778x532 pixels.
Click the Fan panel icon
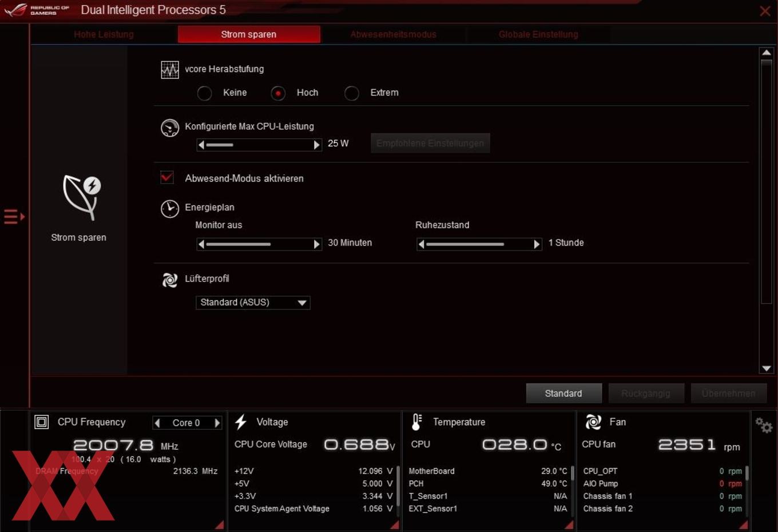point(593,422)
